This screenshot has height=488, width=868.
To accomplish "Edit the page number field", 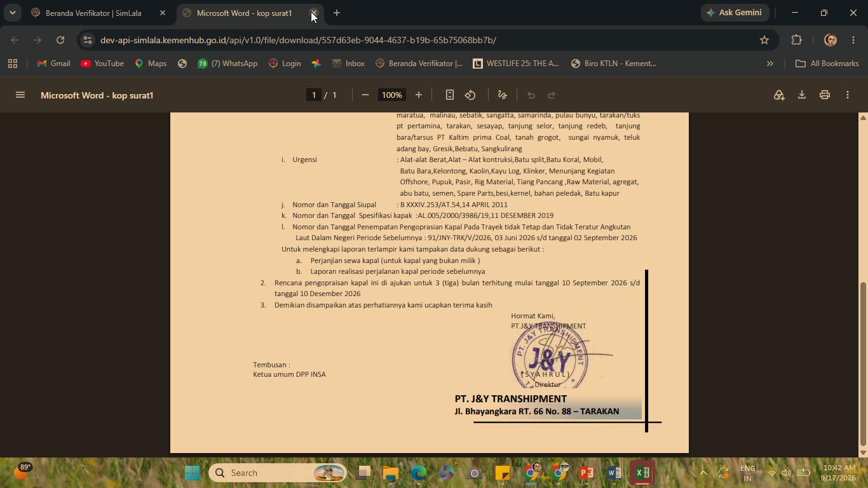I will click(313, 95).
